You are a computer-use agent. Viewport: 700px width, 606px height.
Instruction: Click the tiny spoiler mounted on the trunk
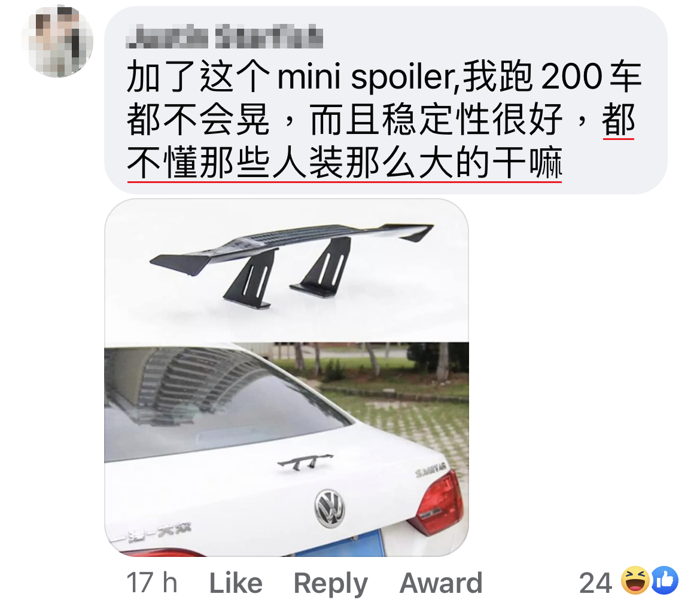click(x=305, y=462)
